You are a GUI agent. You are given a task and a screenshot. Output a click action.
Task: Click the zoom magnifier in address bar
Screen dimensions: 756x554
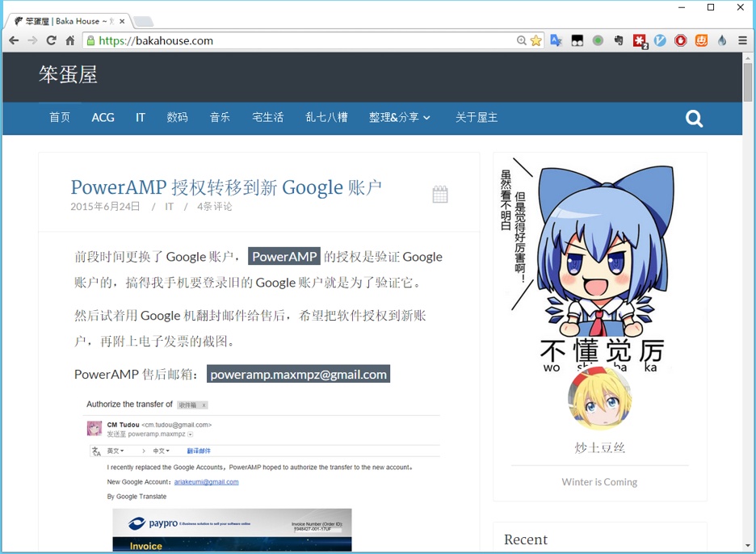click(x=522, y=40)
